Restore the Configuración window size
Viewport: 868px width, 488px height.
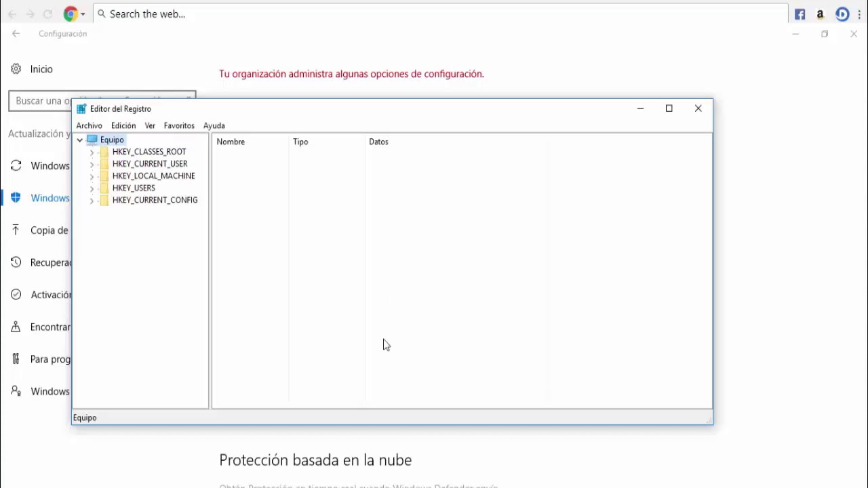[825, 34]
